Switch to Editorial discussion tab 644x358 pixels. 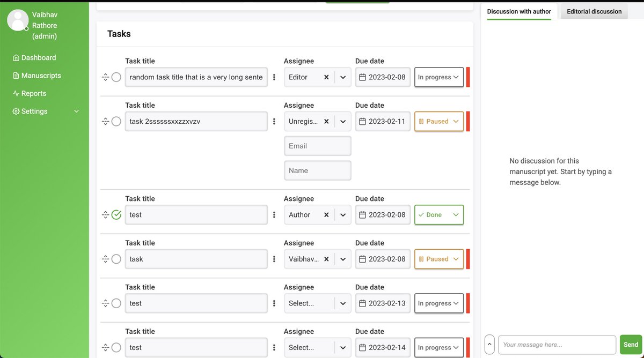pyautogui.click(x=594, y=12)
